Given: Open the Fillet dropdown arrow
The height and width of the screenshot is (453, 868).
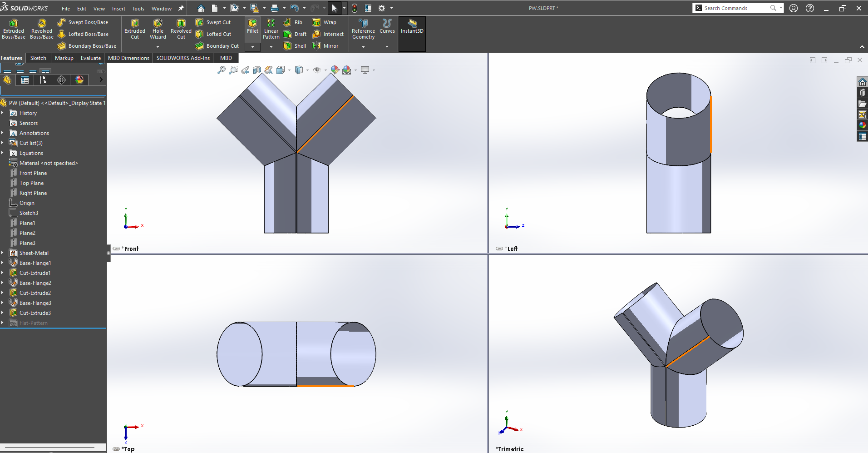Looking at the screenshot, I should [x=252, y=47].
